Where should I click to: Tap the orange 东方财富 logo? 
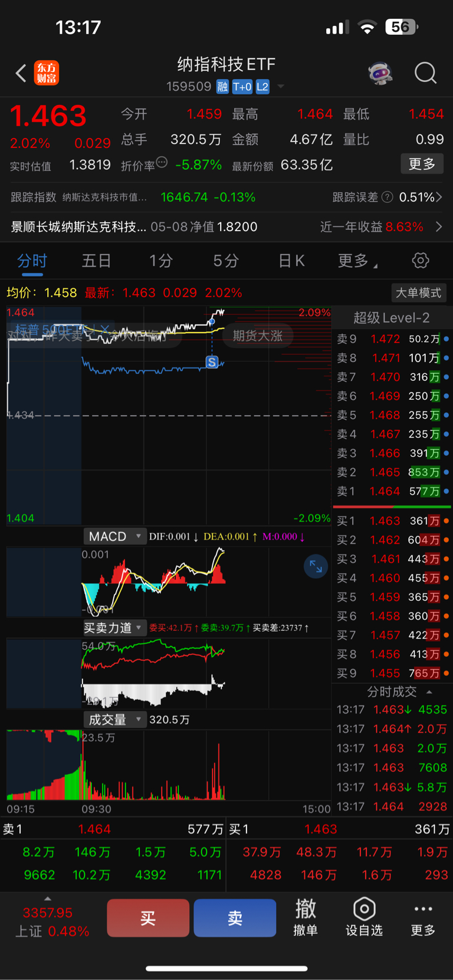tap(46, 73)
